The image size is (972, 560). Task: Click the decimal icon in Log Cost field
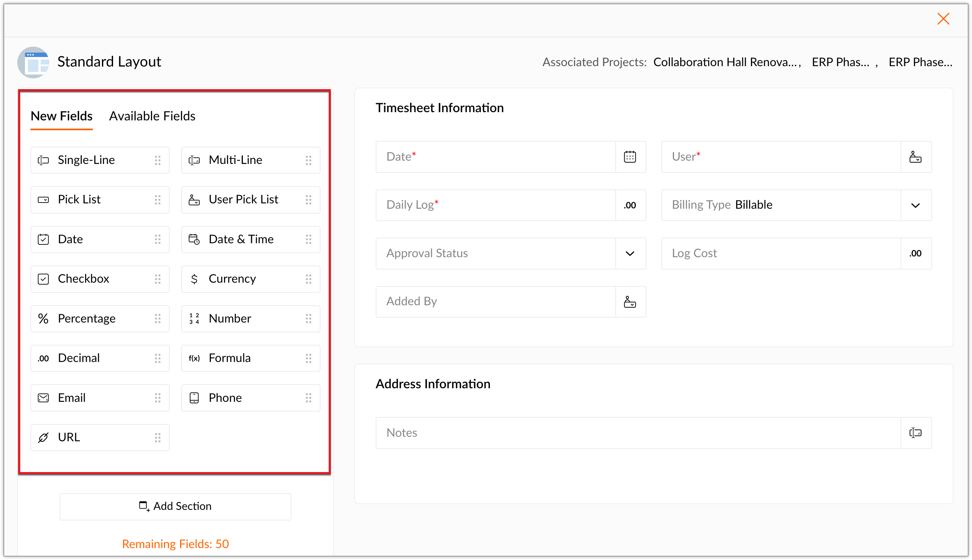point(915,253)
